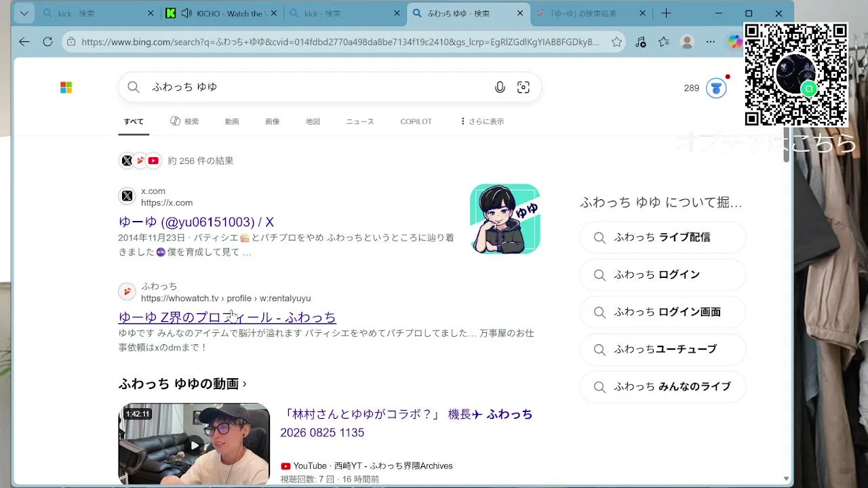Click the whowatch.tv profile URL text
Screen dimensions: 868x488
tap(226, 298)
